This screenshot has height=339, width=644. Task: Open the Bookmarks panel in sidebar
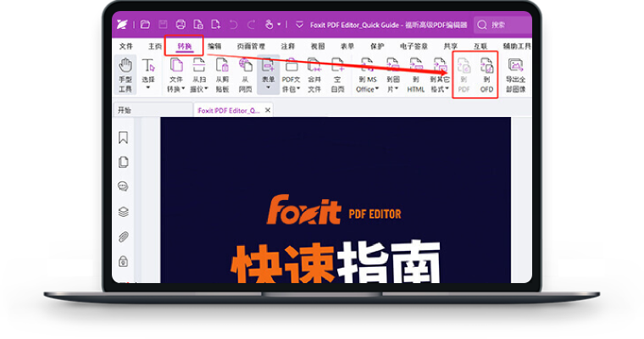click(x=124, y=137)
